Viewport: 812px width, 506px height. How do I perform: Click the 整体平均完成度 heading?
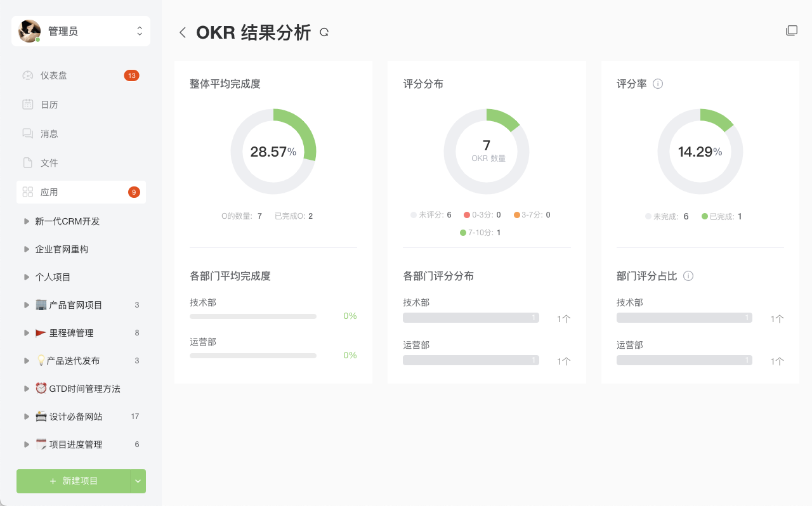coord(225,84)
